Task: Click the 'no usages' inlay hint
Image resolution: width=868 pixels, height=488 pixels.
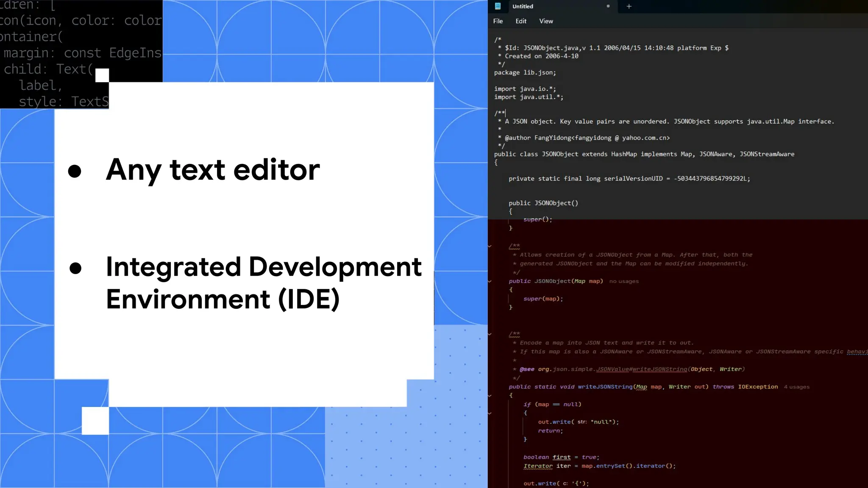Action: pyautogui.click(x=624, y=282)
